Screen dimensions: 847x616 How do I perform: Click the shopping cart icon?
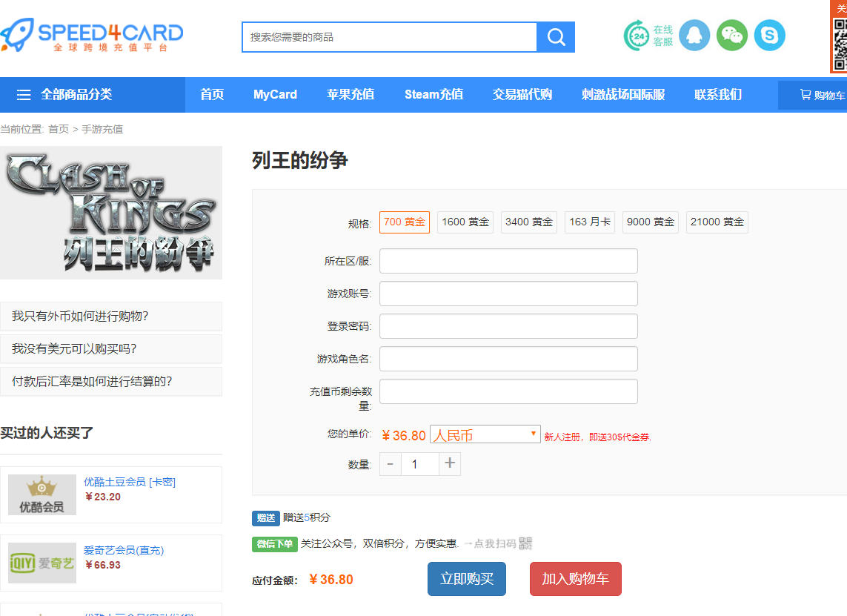pyautogui.click(x=806, y=95)
